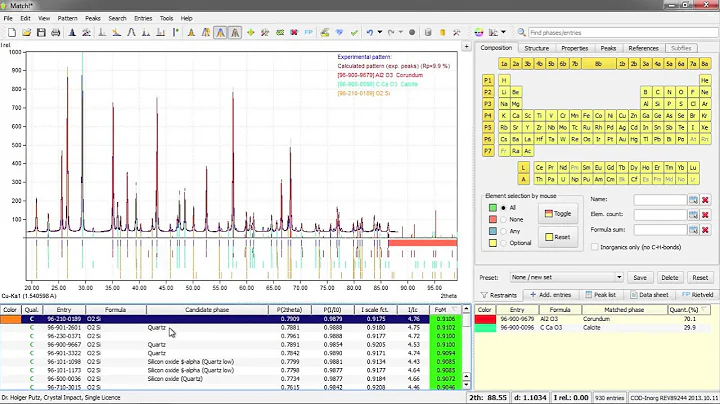The image size is (720, 404).
Task: Select the Optional radio button
Action: click(x=504, y=243)
